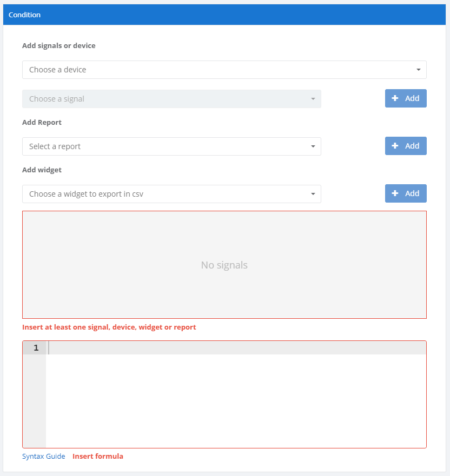Click the plus icon on the signal Add button
The width and height of the screenshot is (450, 476).
(394, 98)
